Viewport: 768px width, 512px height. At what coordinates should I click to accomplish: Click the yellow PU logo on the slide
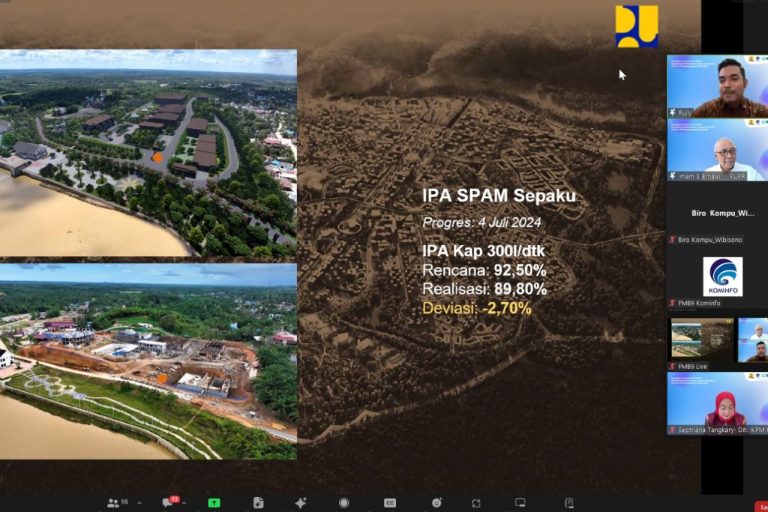pyautogui.click(x=636, y=27)
